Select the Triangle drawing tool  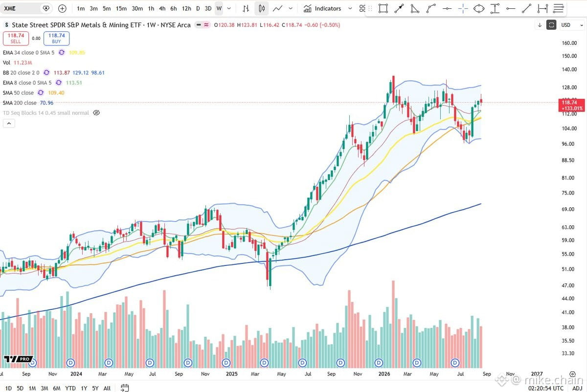click(415, 8)
